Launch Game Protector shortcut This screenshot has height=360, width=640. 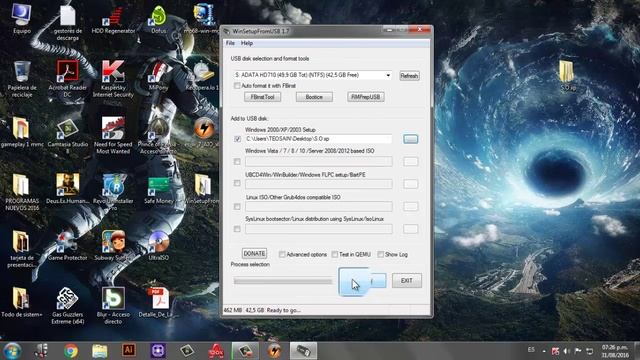coord(67,246)
